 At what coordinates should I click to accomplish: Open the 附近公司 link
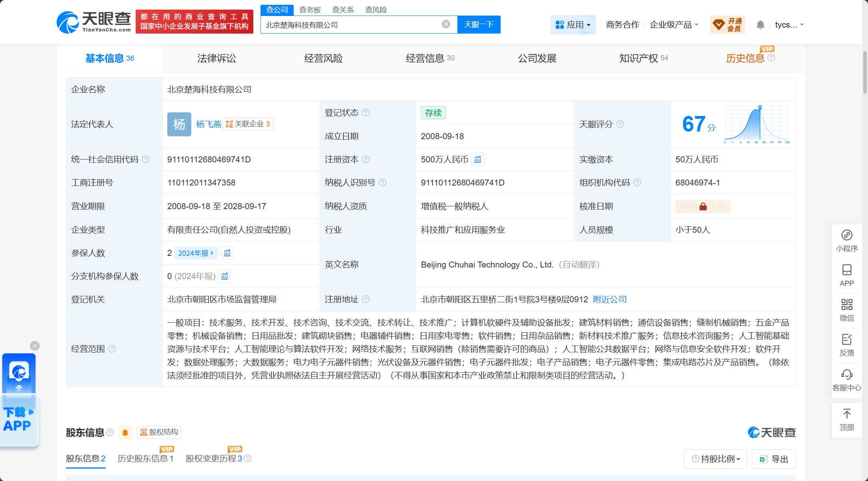click(609, 299)
